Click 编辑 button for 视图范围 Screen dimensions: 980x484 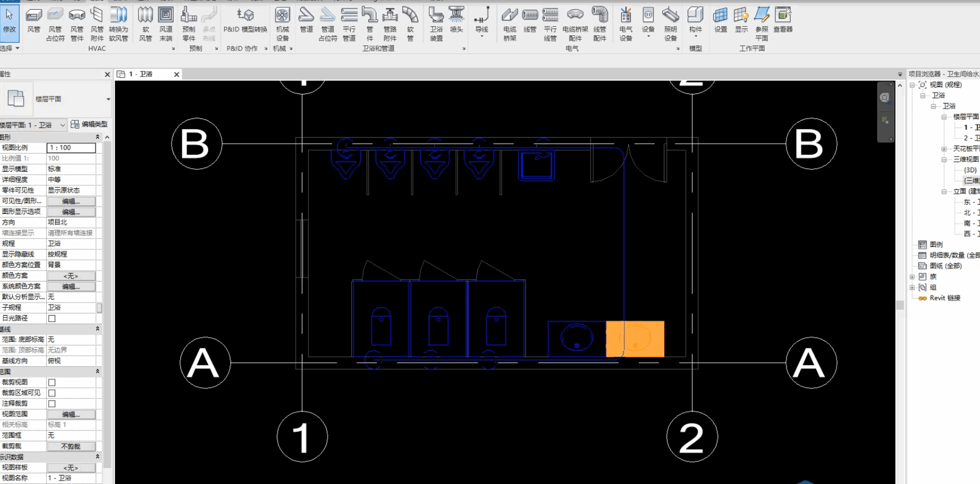tap(71, 414)
